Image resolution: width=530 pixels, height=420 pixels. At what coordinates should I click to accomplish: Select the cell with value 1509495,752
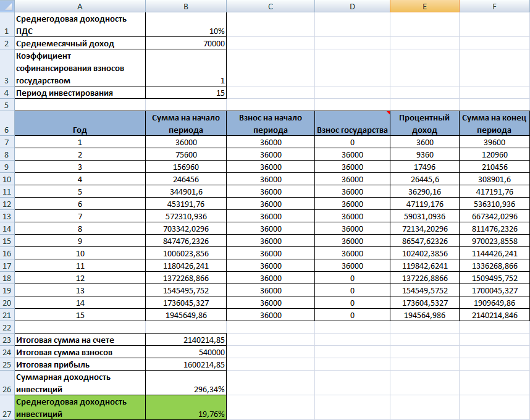(495, 278)
